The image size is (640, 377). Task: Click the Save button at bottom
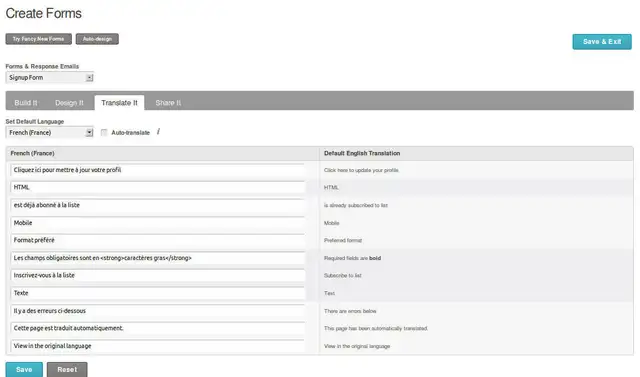click(24, 370)
